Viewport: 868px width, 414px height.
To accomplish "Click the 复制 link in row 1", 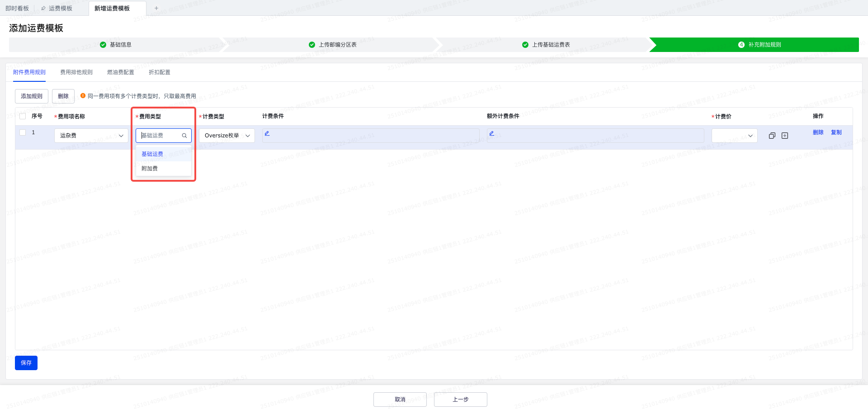I will [x=836, y=132].
